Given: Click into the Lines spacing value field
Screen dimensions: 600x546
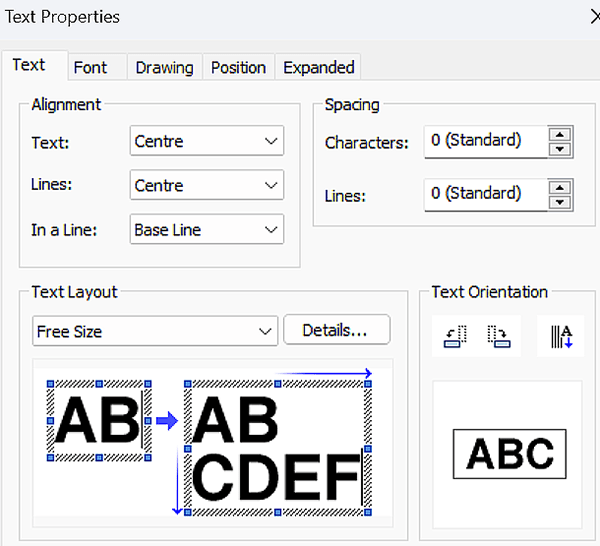Looking at the screenshot, I should (485, 194).
